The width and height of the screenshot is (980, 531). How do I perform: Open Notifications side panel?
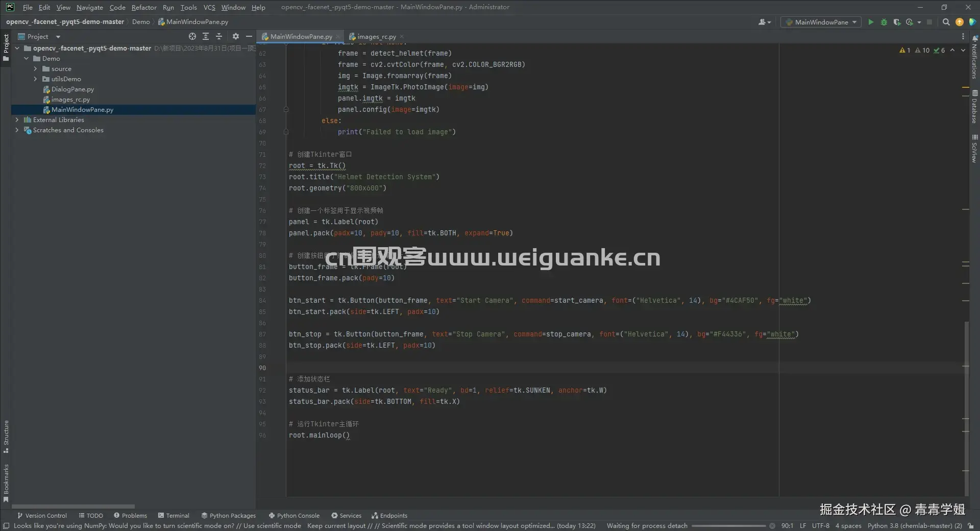tap(974, 57)
